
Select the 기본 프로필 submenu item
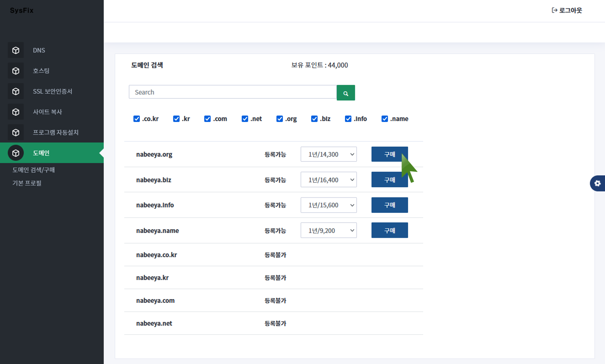(x=27, y=183)
